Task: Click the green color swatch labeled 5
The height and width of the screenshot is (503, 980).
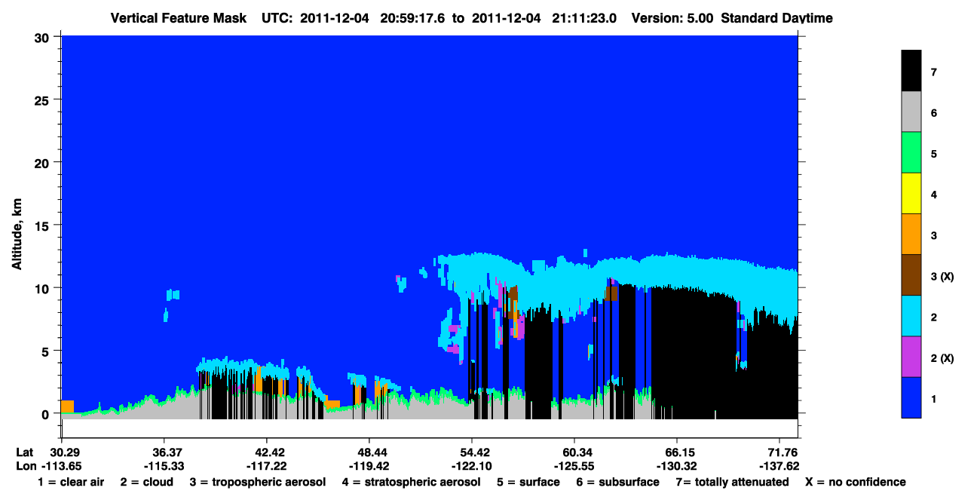Action: [911, 153]
